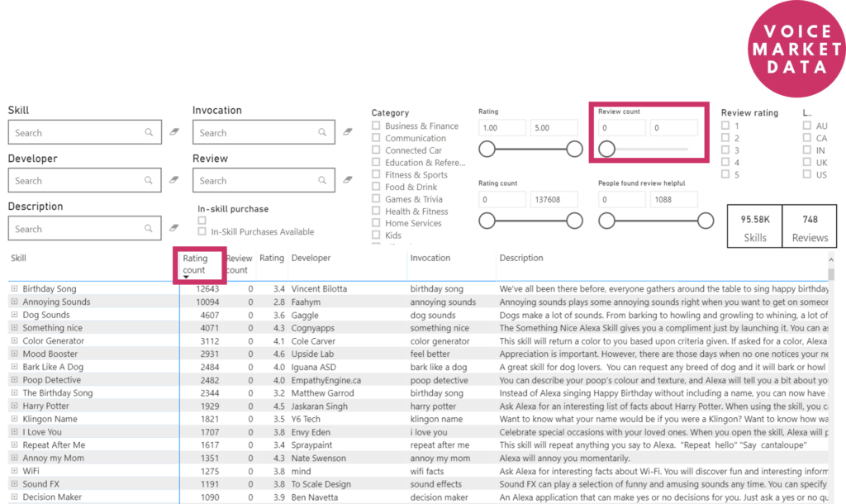Clear the Review search with its eraser icon
This screenshot has height=504, width=846.
coord(348,179)
